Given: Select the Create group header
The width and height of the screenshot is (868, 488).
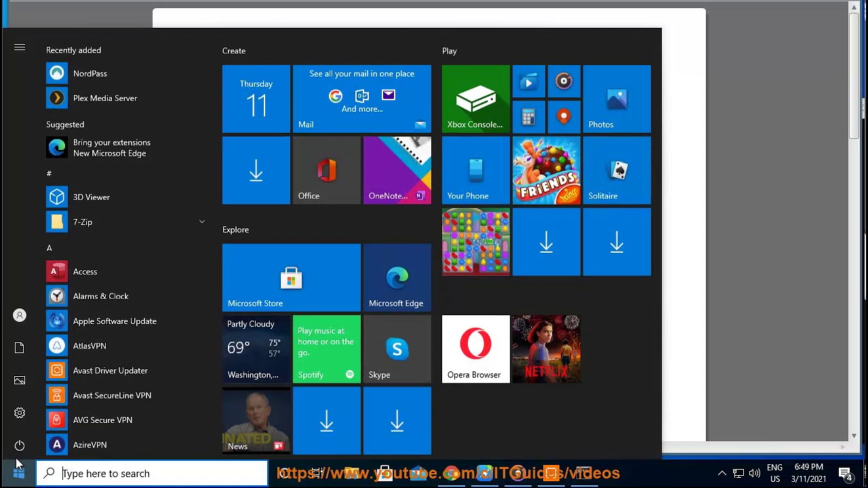Looking at the screenshot, I should (234, 51).
